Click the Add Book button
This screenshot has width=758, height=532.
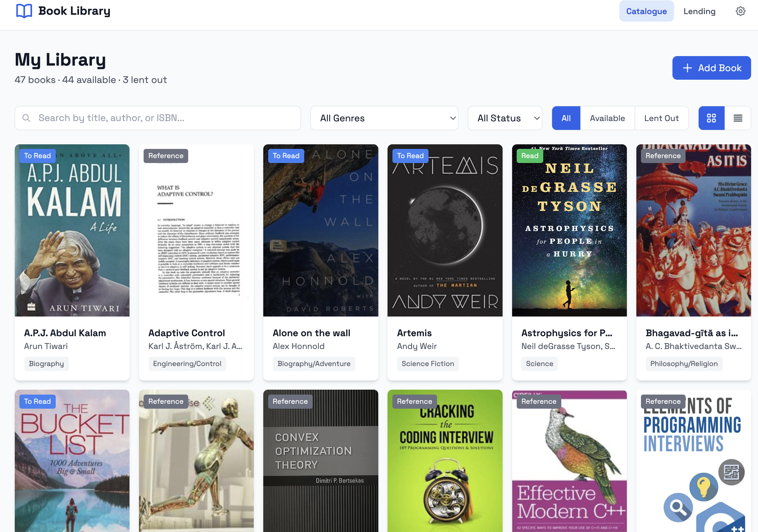[x=712, y=68]
